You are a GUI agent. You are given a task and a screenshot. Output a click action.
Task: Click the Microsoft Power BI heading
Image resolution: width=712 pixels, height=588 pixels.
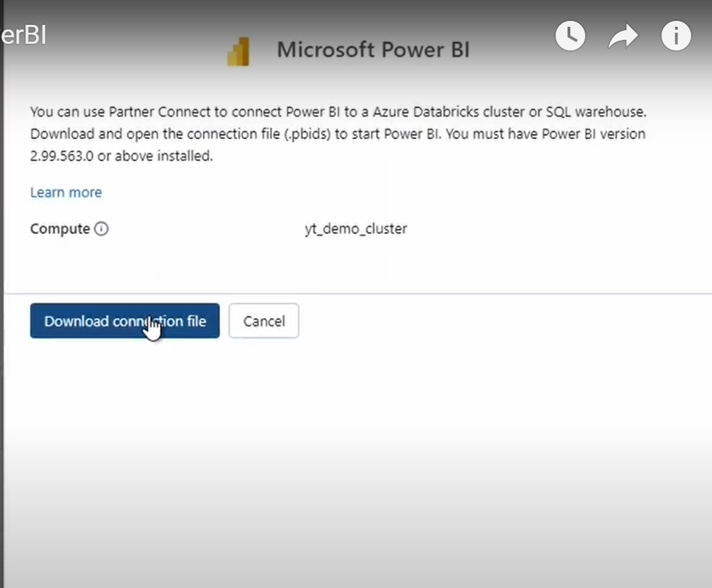coord(373,50)
